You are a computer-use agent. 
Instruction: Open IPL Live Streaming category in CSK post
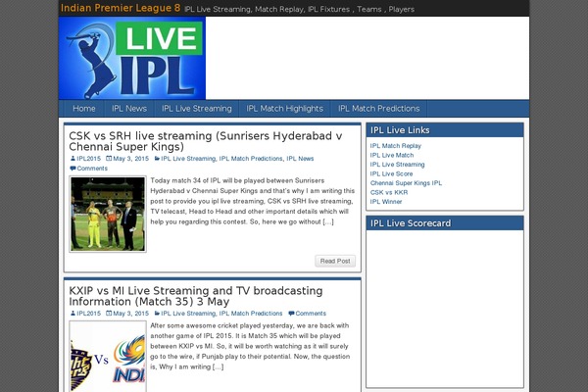pos(188,159)
